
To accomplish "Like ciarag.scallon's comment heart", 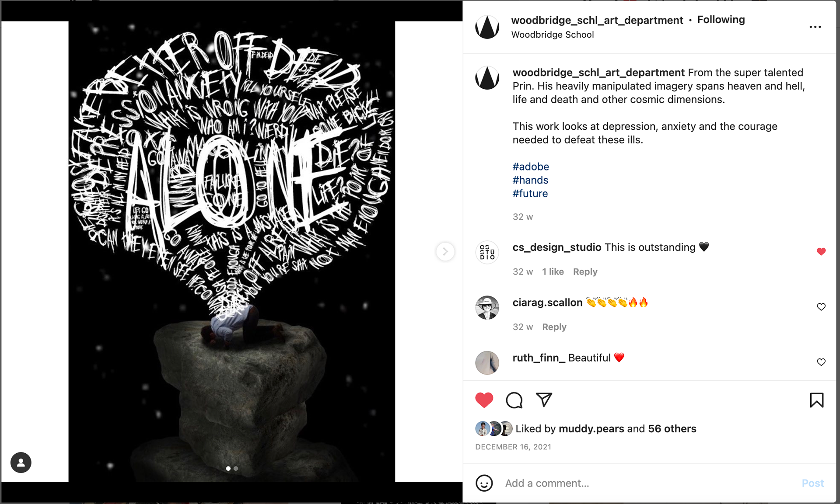I will click(821, 307).
